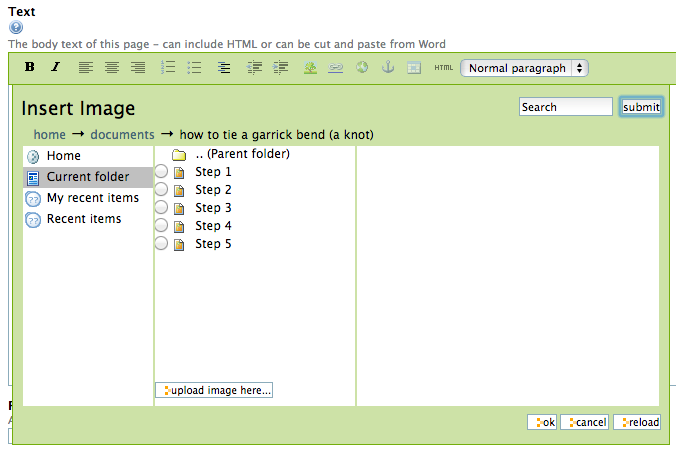Decrease the indent with the outdent icon
676x452 pixels.
[x=254, y=67]
